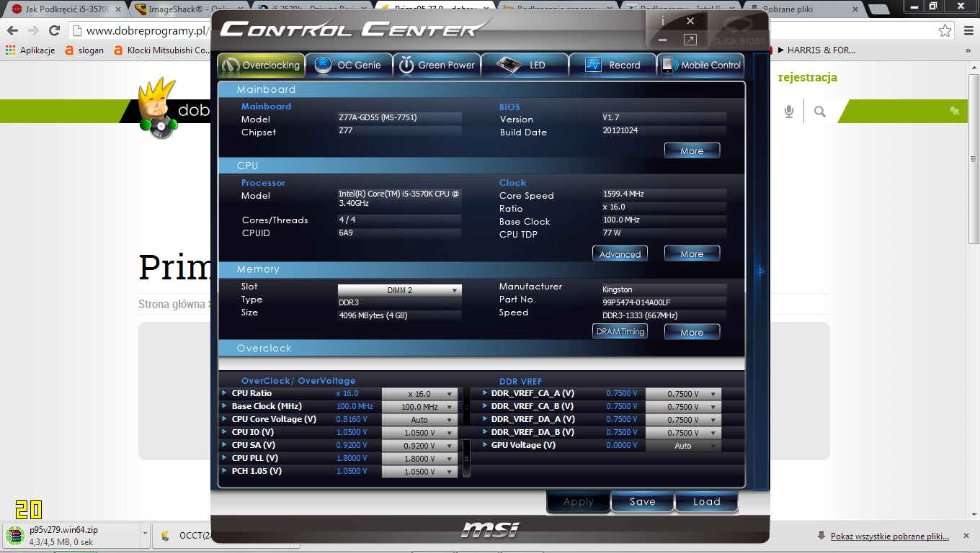Click the part number 99P5474-014A00LF
Screen dimensions: 980x553
pos(664,302)
